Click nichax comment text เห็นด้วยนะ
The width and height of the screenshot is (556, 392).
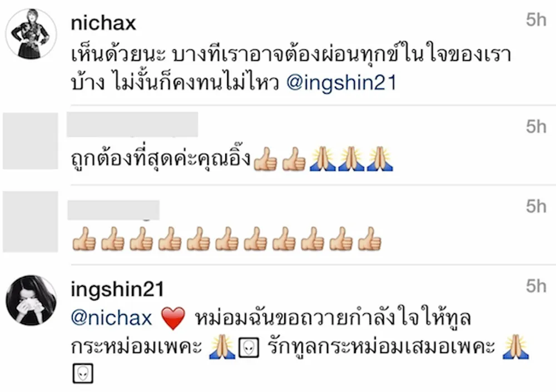(118, 54)
